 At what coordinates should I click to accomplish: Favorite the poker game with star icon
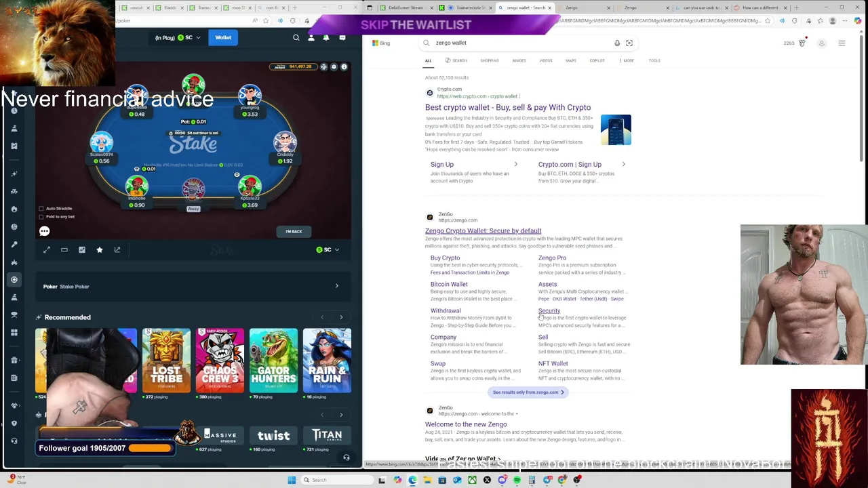coord(100,250)
